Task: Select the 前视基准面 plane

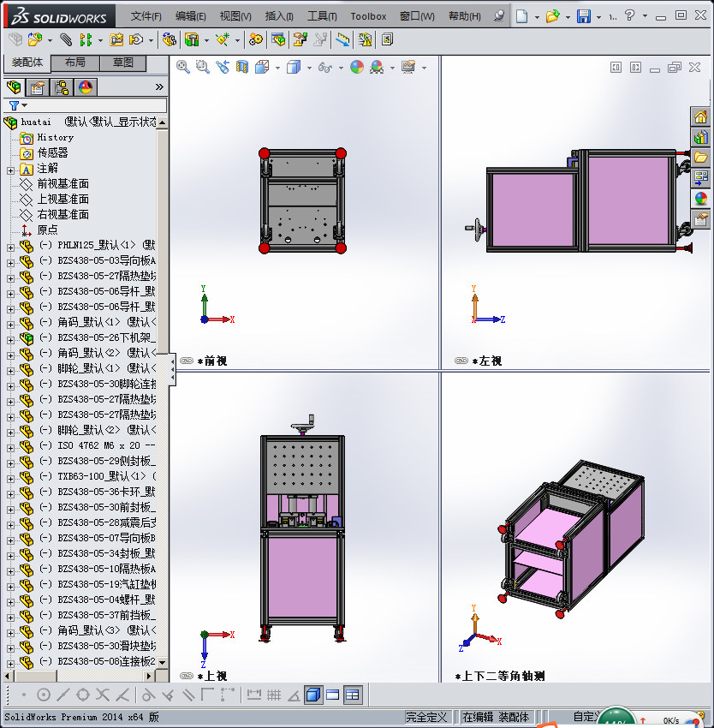Action: click(62, 184)
